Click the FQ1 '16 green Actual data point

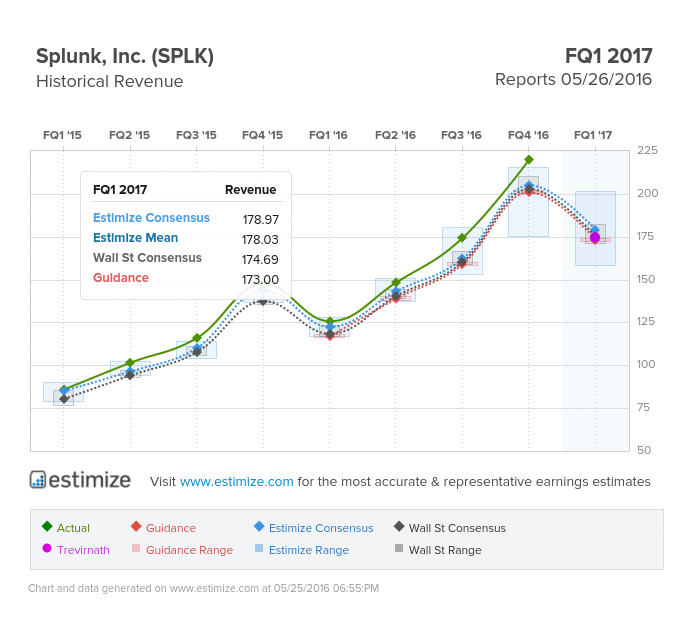pos(330,321)
